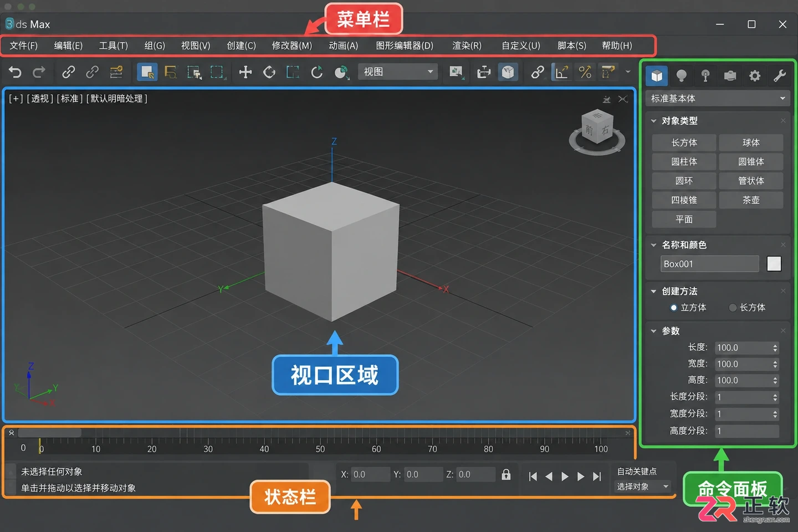Image resolution: width=798 pixels, height=532 pixels.
Task: Select the Link objects chain icon
Action: [x=69, y=72]
